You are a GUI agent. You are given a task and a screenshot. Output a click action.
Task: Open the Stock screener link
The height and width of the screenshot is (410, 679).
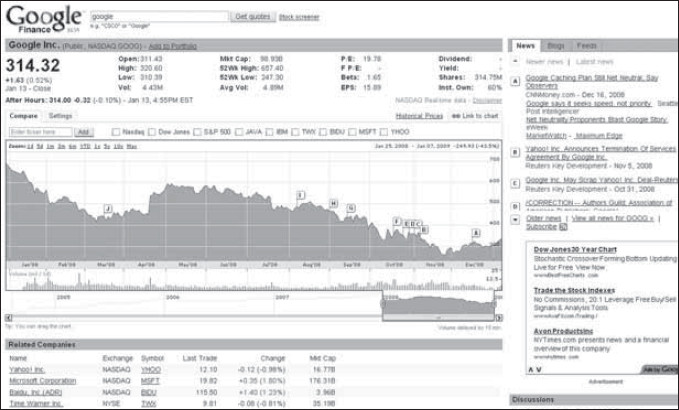pos(299,17)
